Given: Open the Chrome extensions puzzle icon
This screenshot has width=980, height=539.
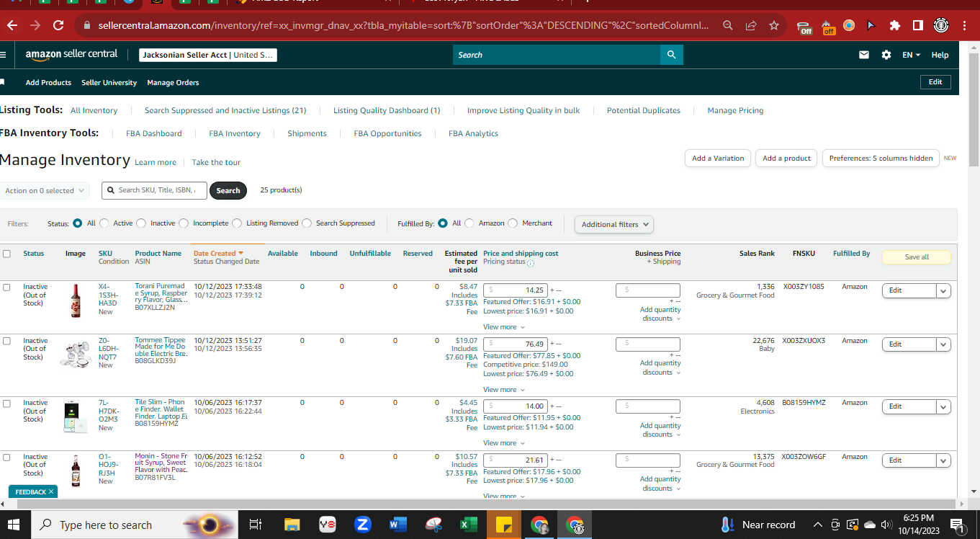Looking at the screenshot, I should click(x=895, y=25).
